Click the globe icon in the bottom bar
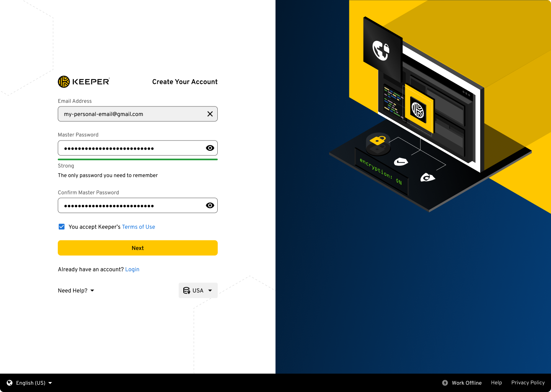551x392 pixels. tap(10, 383)
